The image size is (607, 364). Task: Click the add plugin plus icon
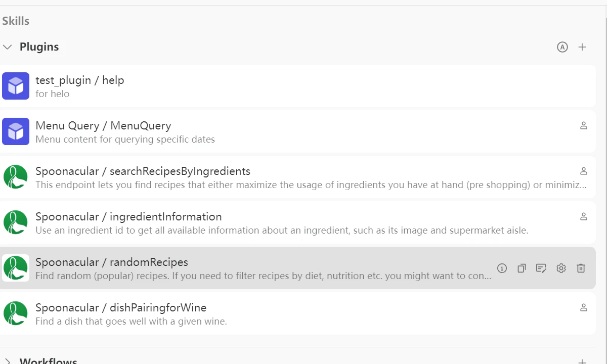click(582, 47)
